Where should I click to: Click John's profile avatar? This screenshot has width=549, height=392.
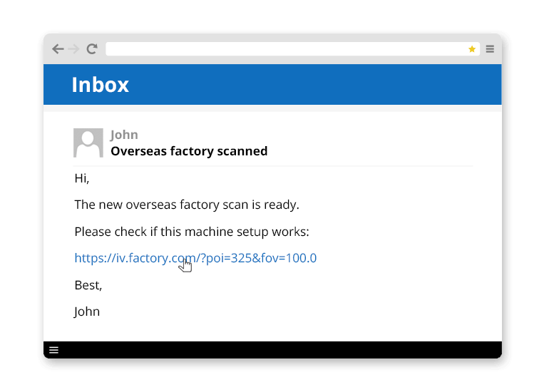pos(88,143)
